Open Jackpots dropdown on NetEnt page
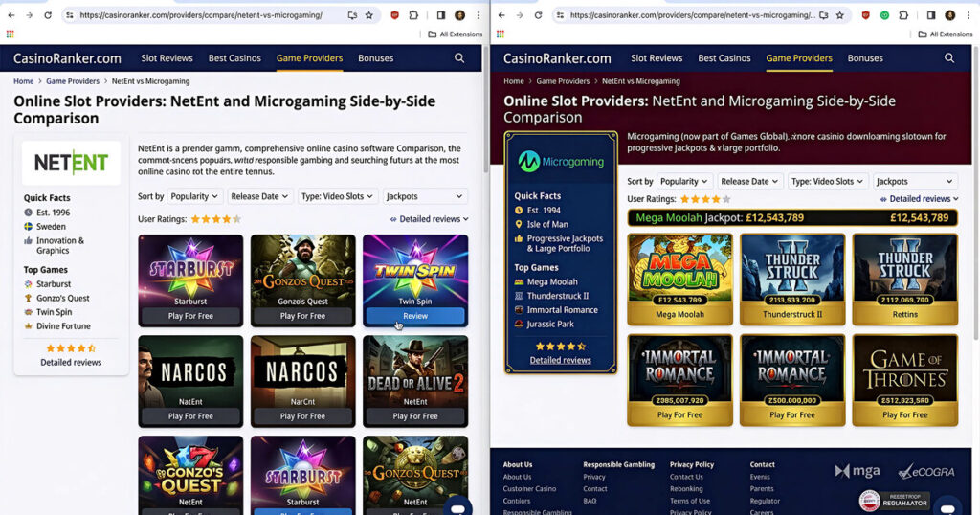 pyautogui.click(x=424, y=196)
